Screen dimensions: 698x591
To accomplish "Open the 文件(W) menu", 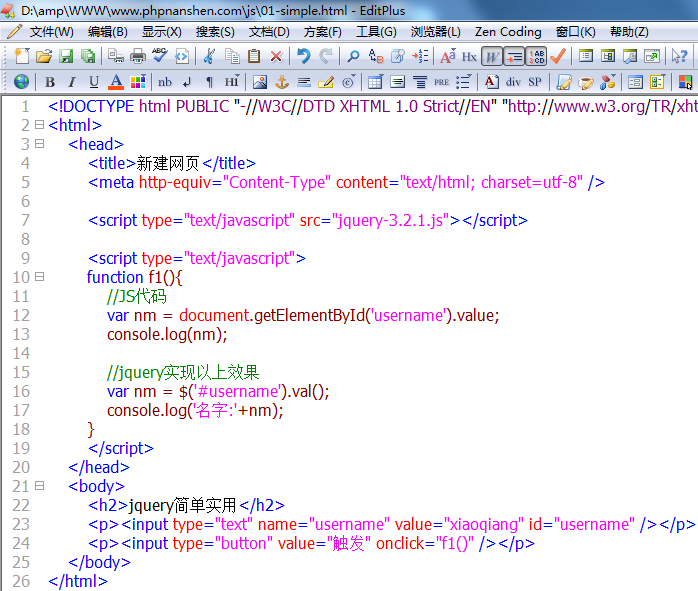I will pyautogui.click(x=51, y=32).
